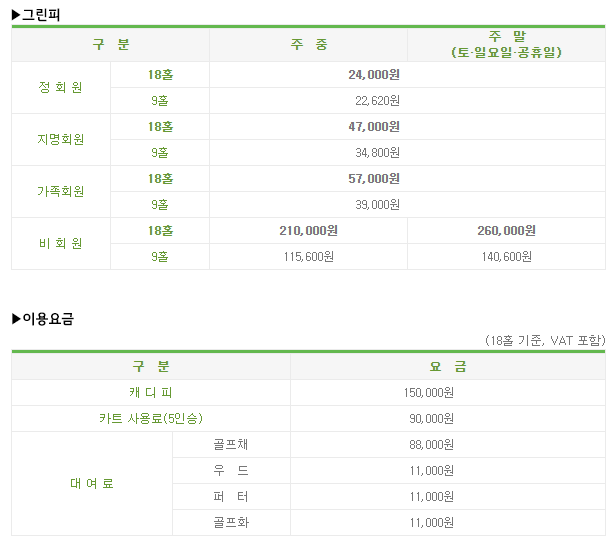Click the 비회원 row label
616x552 pixels.
(60, 243)
